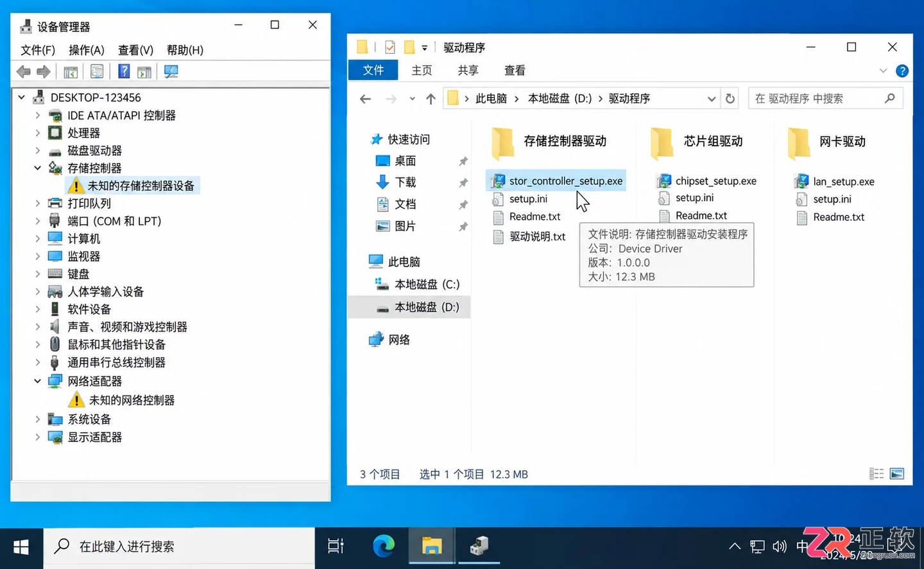
Task: Collapse the 存储控制器 tree node
Action: [x=38, y=168]
